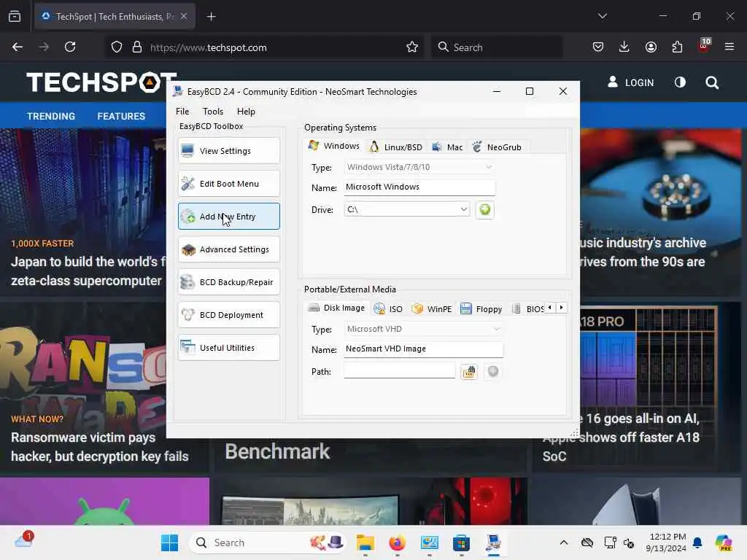Switch to the Linux/BSD tab
This screenshot has width=747, height=560.
pos(396,147)
